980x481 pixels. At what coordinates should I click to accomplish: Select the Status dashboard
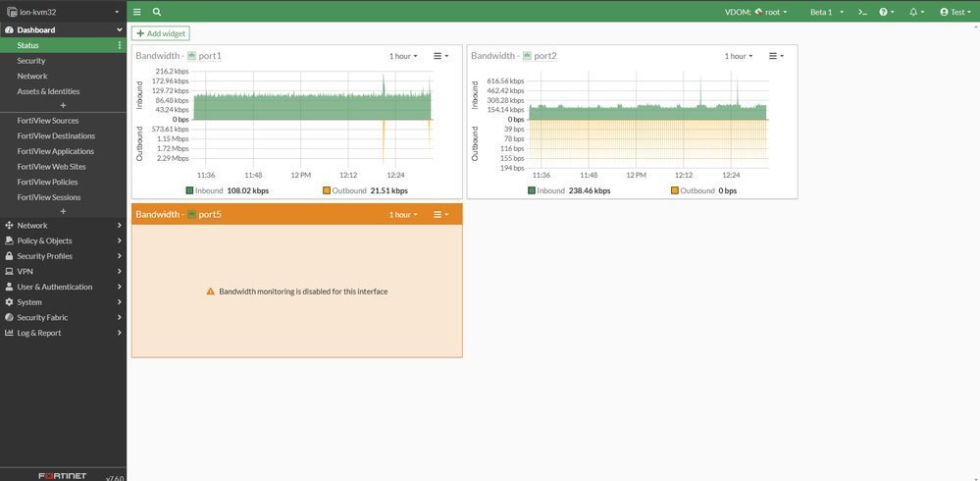[x=63, y=46]
